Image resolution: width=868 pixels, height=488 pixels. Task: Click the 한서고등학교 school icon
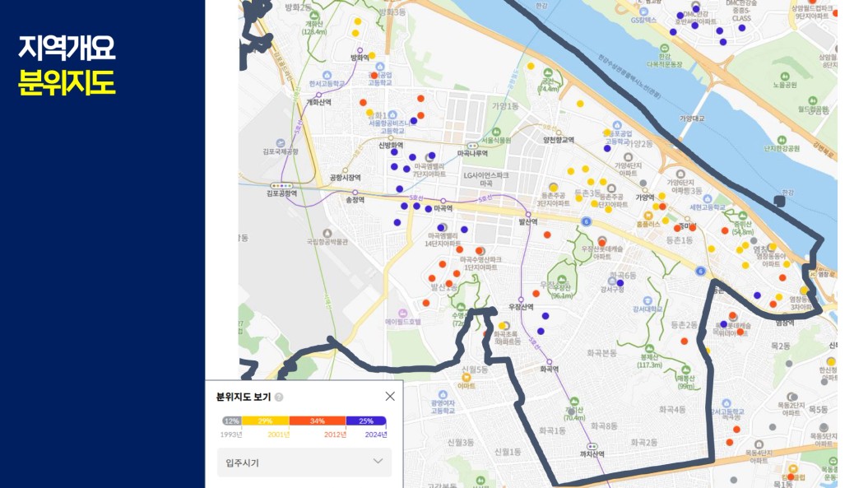(x=327, y=75)
